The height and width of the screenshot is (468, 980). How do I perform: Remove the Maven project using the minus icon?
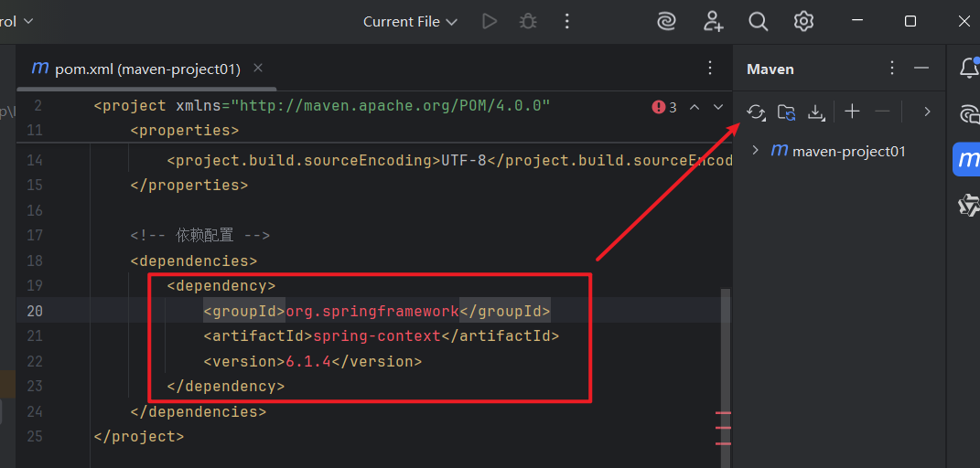click(882, 112)
